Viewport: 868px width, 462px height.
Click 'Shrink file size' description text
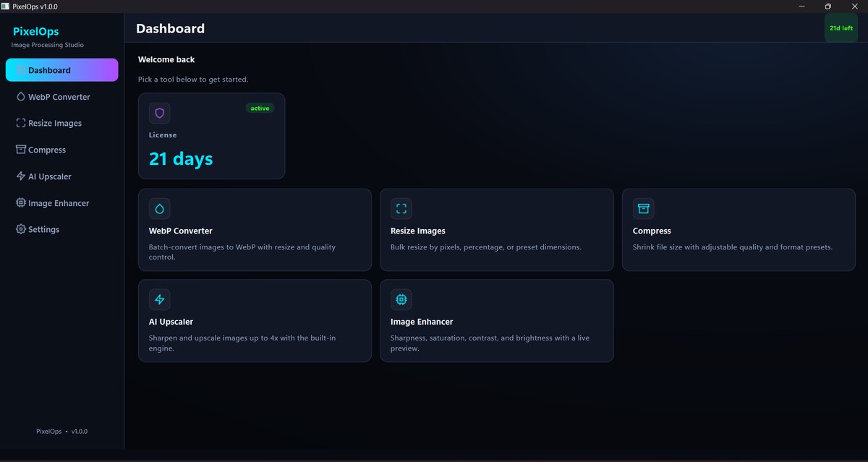tap(733, 247)
